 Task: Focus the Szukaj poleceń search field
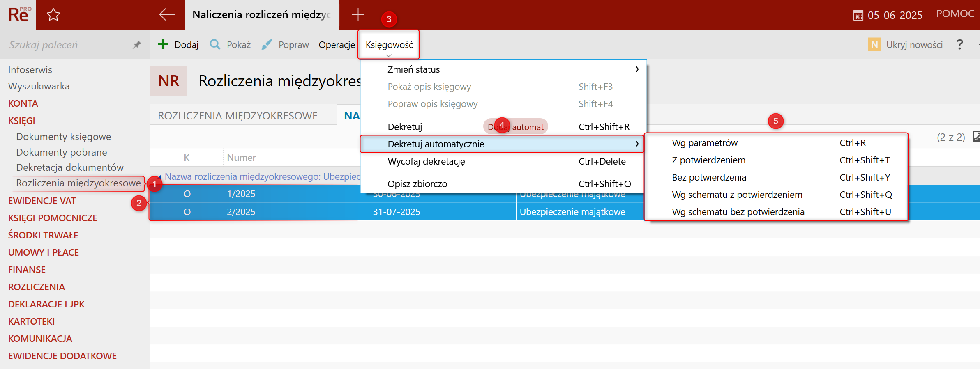68,45
